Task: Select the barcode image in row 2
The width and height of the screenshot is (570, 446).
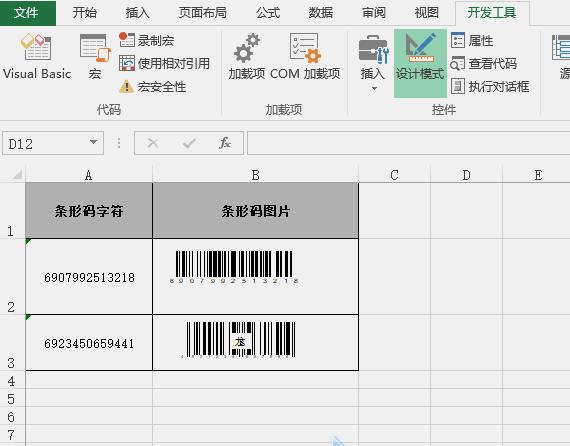Action: coord(234,267)
